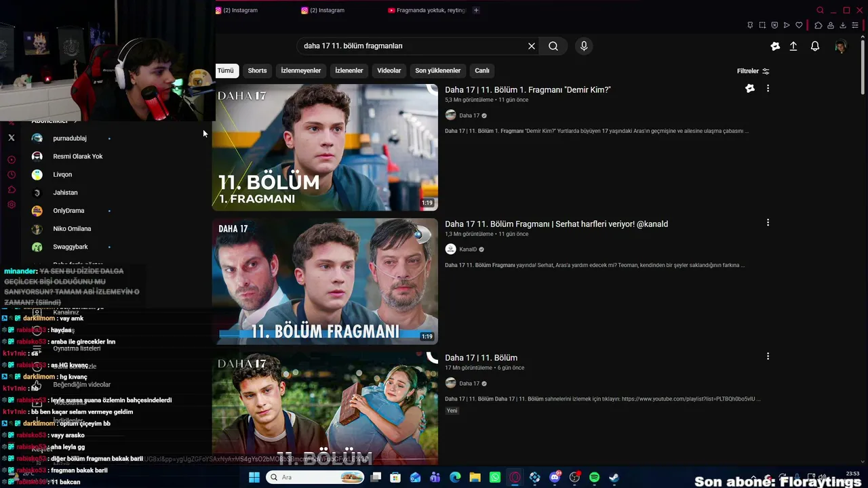The image size is (868, 488).
Task: Open the YouTube upload/create icon
Action: [793, 46]
